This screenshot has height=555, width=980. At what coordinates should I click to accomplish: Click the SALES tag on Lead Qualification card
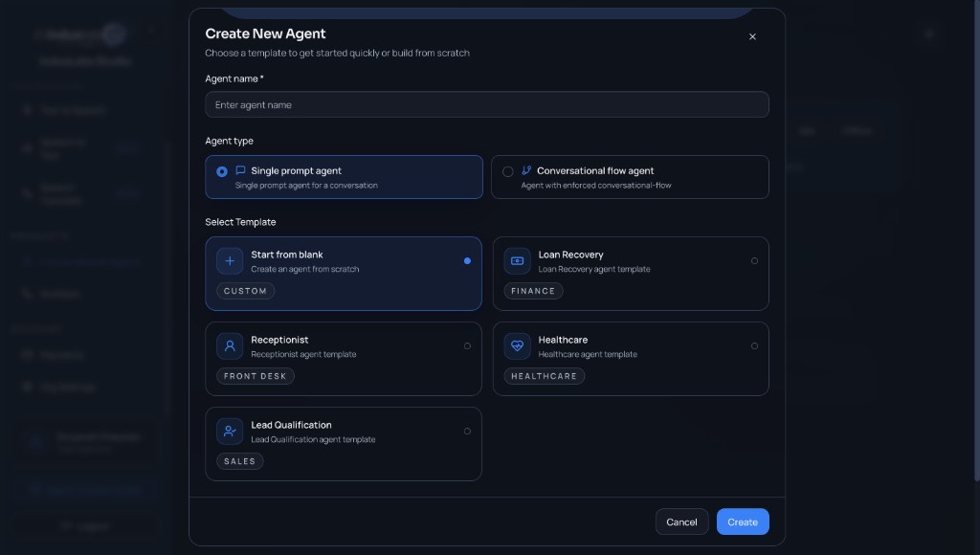(x=239, y=461)
